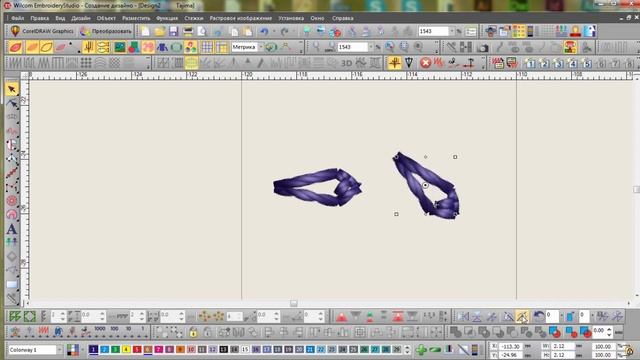This screenshot has height=360, width=640.
Task: Create a new design document
Action: coord(145,31)
